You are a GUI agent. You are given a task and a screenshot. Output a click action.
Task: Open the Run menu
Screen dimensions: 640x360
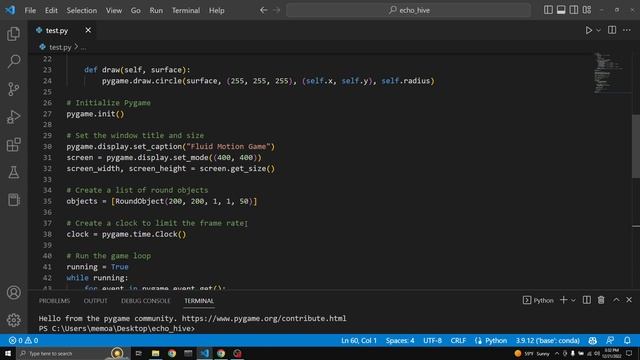coord(156,10)
